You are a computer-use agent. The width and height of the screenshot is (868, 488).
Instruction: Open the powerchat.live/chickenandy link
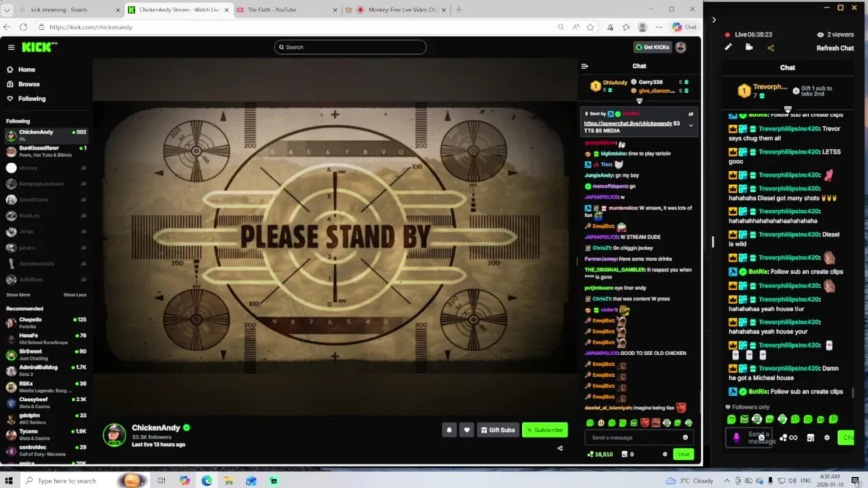point(628,123)
